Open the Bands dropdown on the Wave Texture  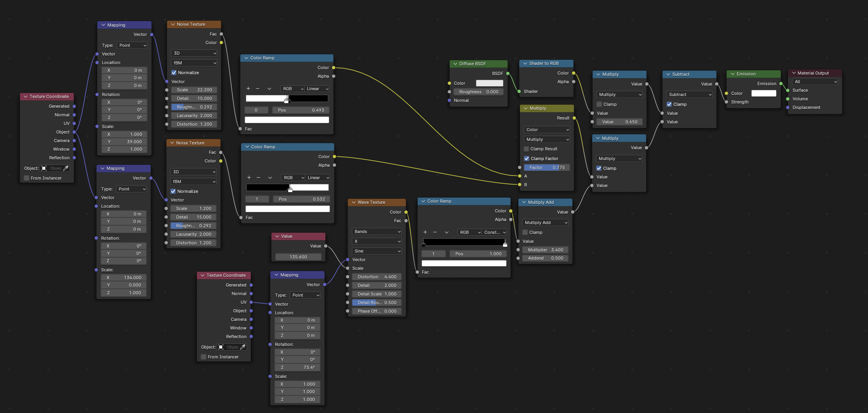(376, 231)
